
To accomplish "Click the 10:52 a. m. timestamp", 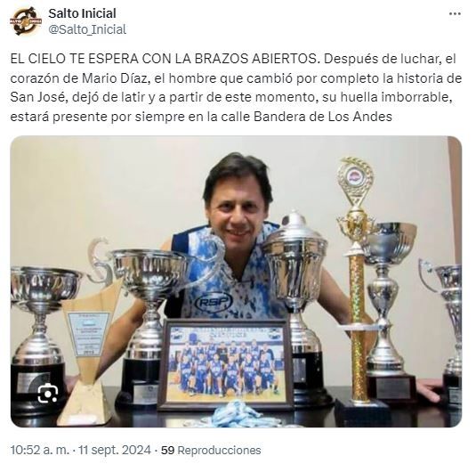I will point(40,450).
